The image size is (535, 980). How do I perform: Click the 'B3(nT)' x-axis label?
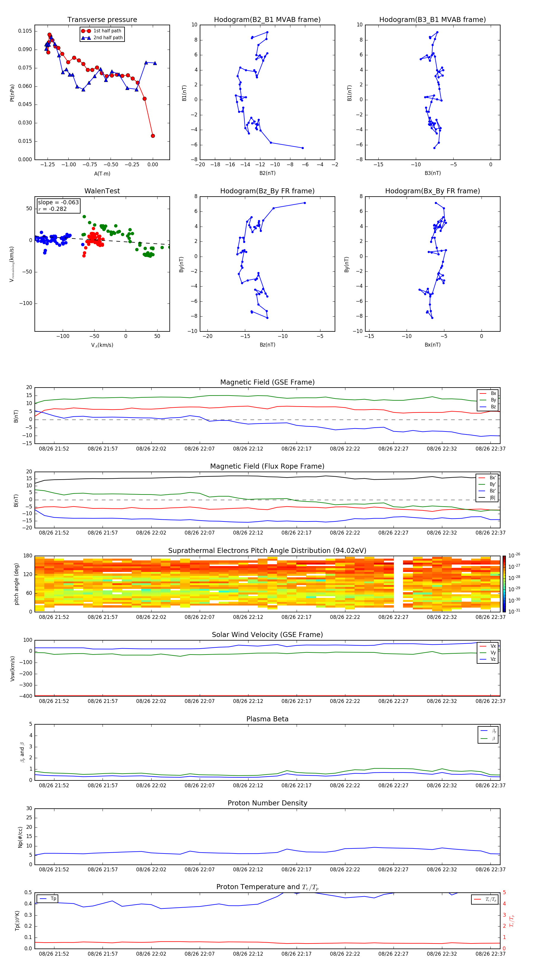[432, 173]
